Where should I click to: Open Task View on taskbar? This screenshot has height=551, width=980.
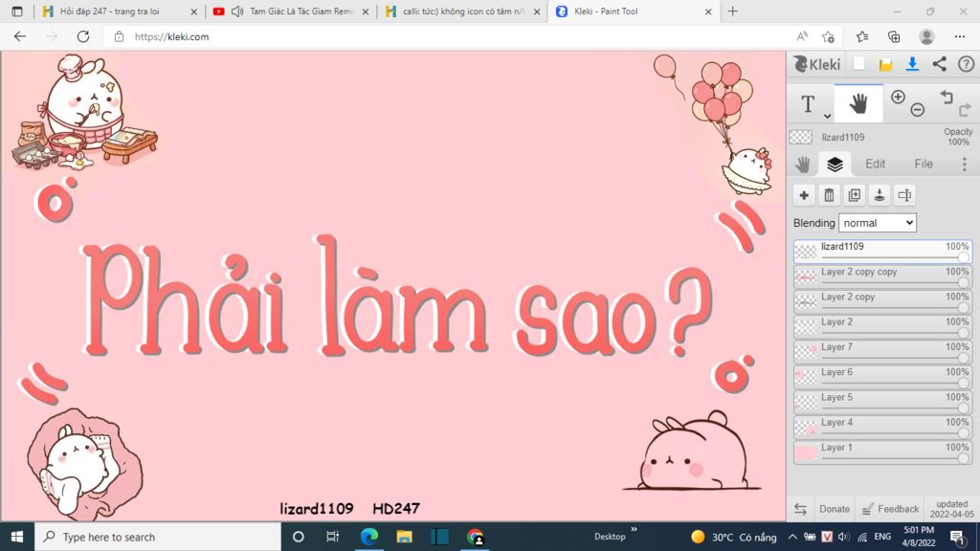tap(332, 537)
